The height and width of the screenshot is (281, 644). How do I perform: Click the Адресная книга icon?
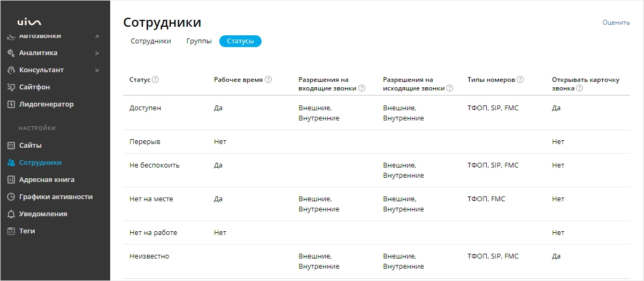[11, 180]
